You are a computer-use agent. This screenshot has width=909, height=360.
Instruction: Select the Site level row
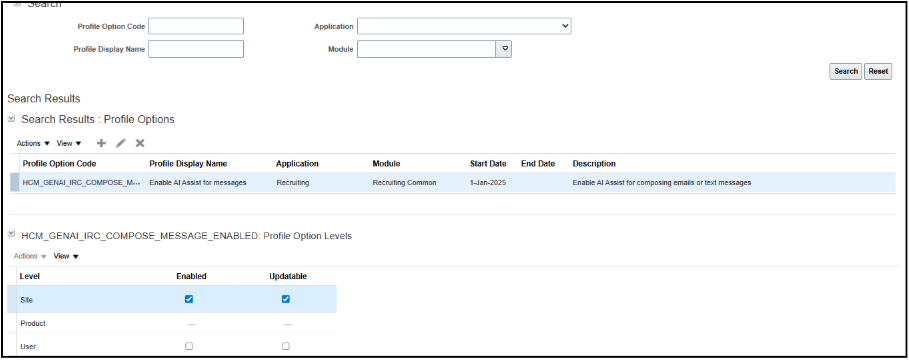[172, 299]
